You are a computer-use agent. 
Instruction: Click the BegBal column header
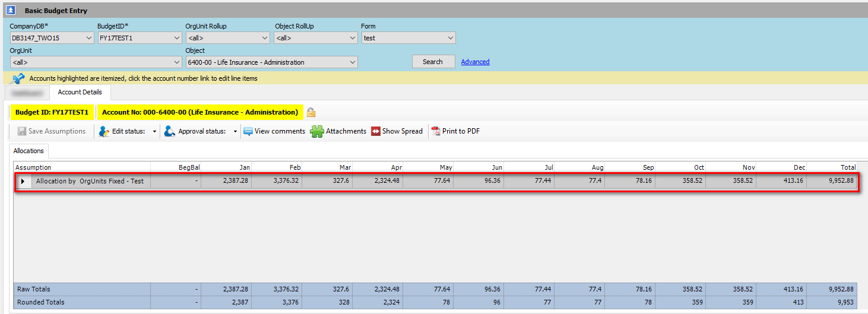click(176, 167)
